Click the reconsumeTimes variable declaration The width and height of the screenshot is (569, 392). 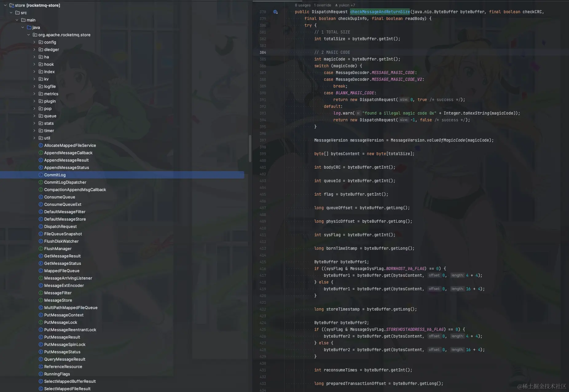[340, 370]
